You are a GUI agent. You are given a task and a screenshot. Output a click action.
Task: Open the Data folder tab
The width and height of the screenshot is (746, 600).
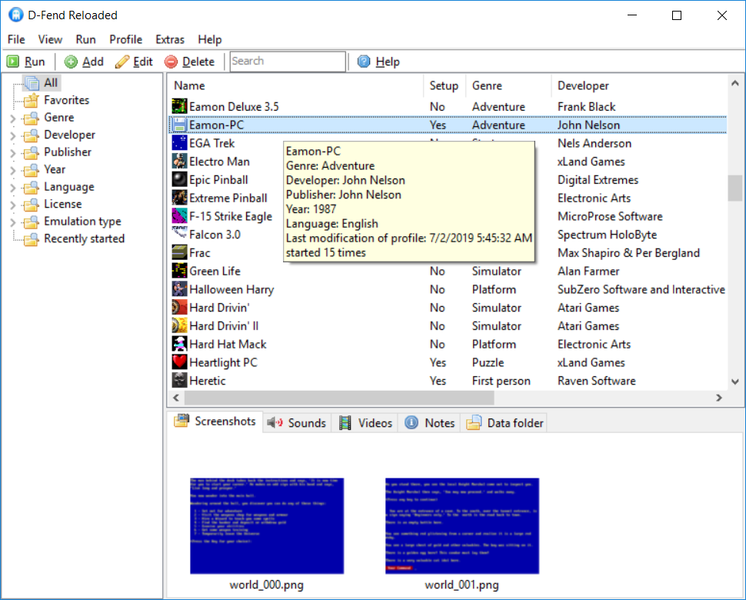coord(504,423)
